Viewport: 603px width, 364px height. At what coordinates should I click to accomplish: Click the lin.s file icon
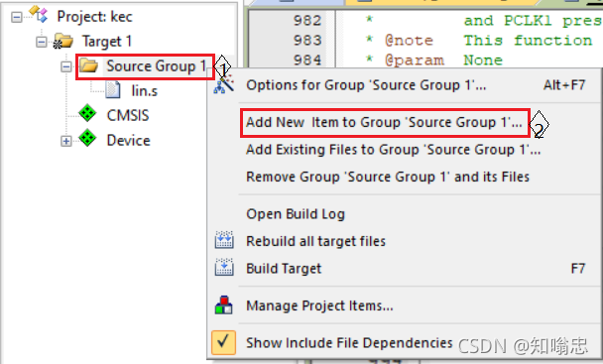113,90
